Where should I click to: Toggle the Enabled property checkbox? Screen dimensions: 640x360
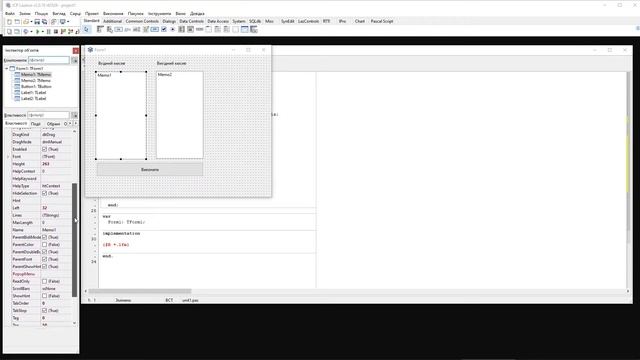point(44,149)
